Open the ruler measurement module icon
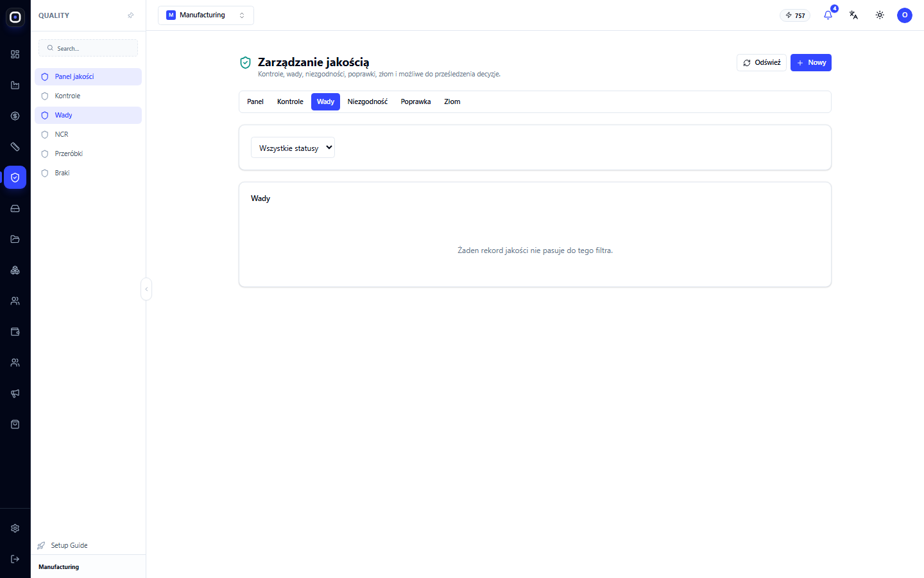Screen dimensions: 924x578 click(15, 147)
